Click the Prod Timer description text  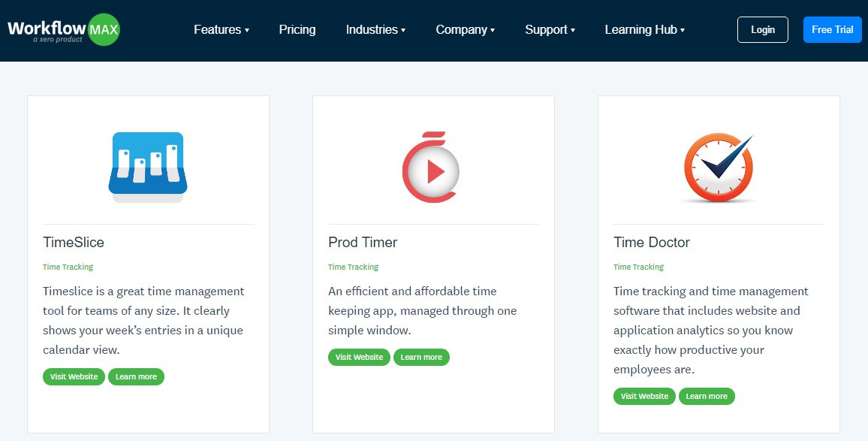coord(423,311)
